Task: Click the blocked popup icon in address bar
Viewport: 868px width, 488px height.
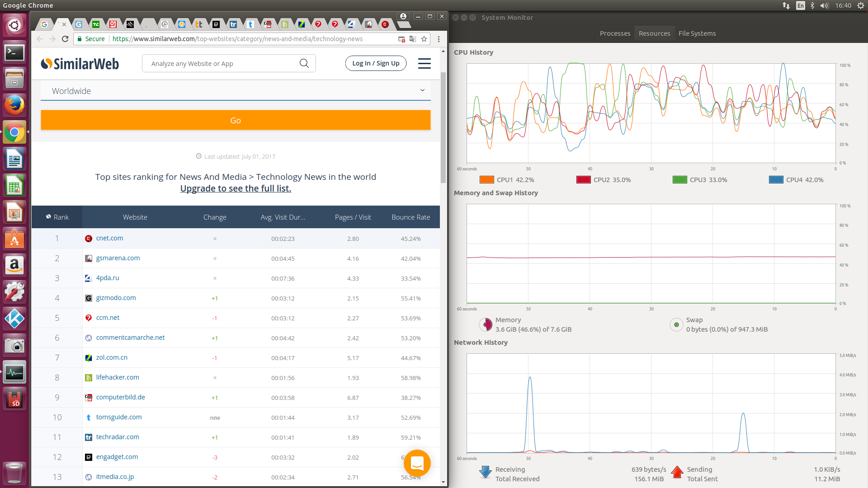Action: click(401, 39)
